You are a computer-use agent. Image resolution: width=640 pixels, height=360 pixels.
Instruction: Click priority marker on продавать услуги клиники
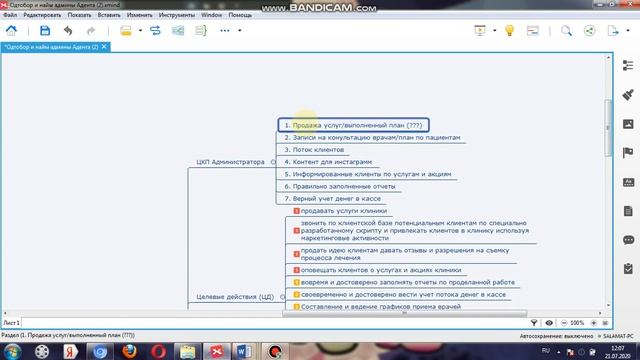coord(297,211)
